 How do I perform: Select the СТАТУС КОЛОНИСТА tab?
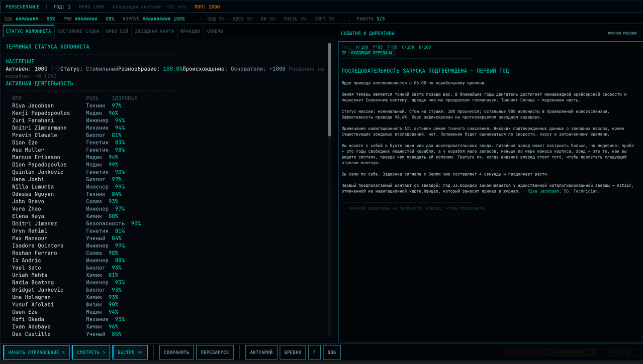(29, 31)
